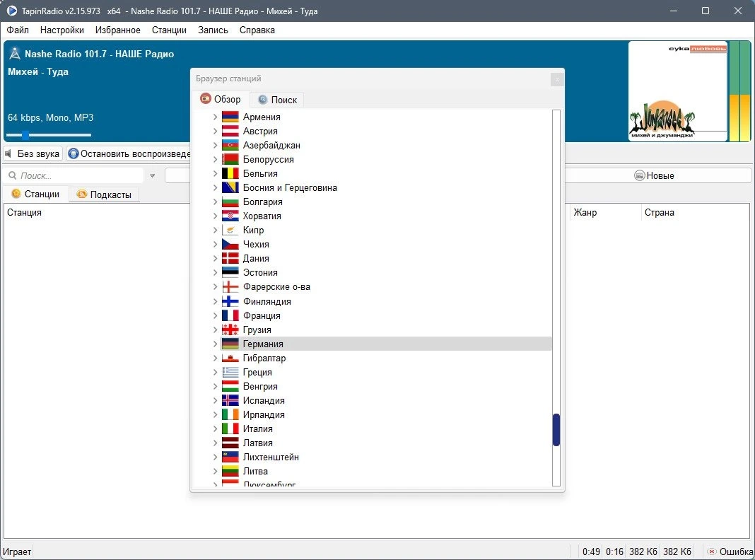This screenshot has width=755, height=560.
Task: Stop playback with Остановить воспроизведение
Action: [129, 153]
